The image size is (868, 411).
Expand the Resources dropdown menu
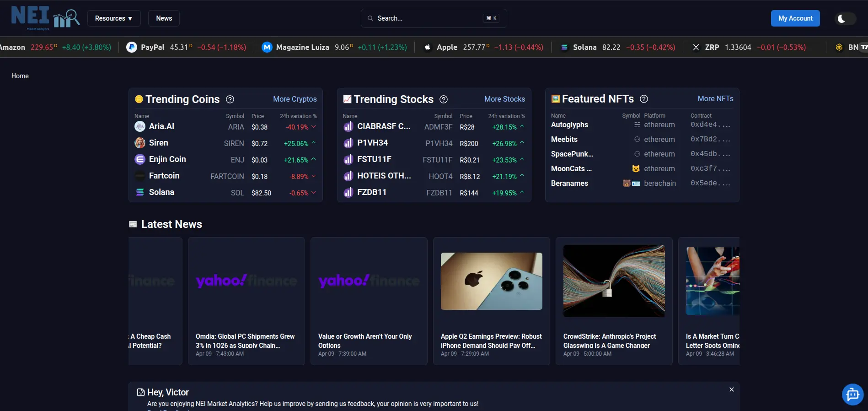coord(114,18)
